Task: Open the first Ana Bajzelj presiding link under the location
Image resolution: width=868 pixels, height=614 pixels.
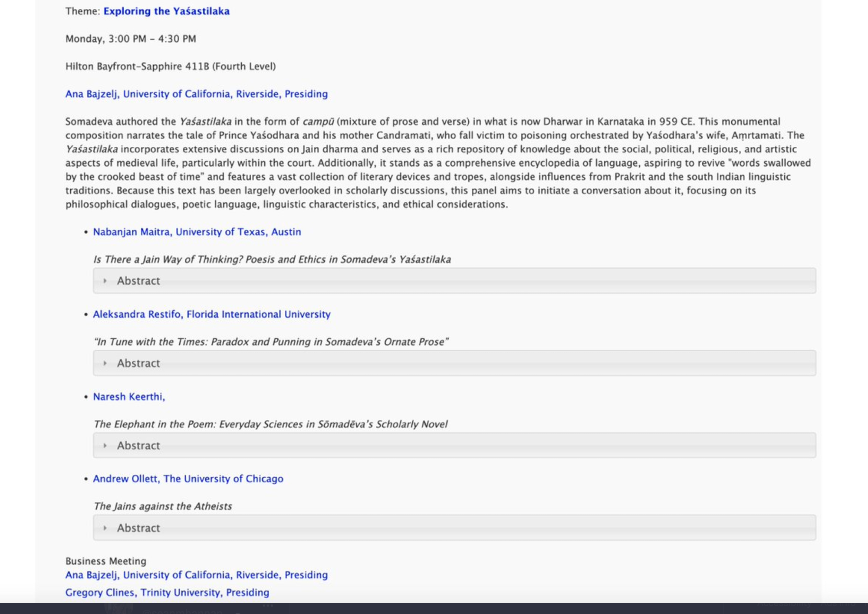Action: pos(196,94)
